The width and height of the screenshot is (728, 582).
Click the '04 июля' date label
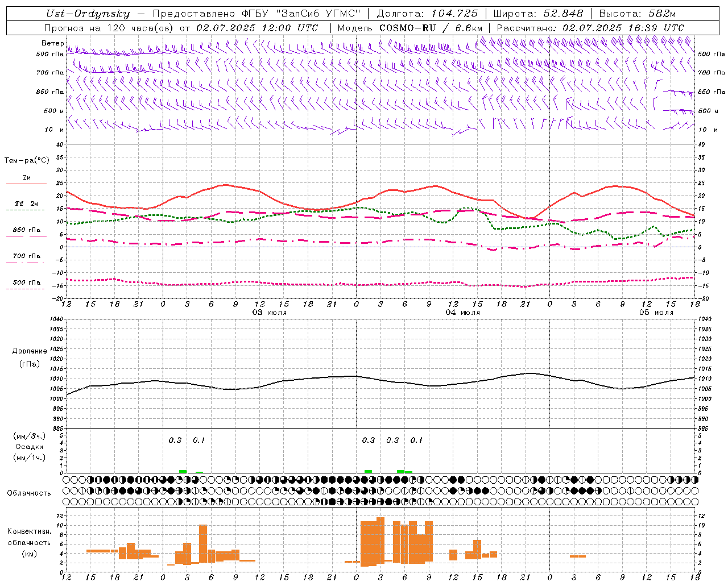[x=462, y=313]
